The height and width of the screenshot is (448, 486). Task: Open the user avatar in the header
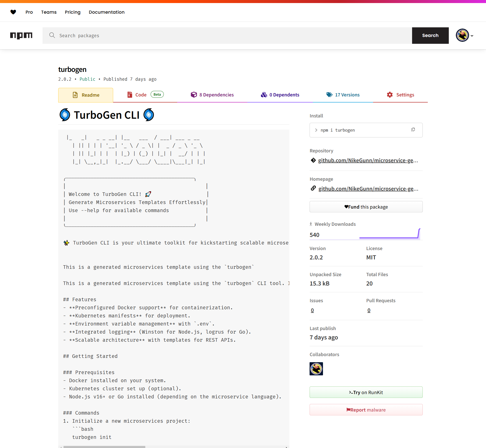click(462, 35)
